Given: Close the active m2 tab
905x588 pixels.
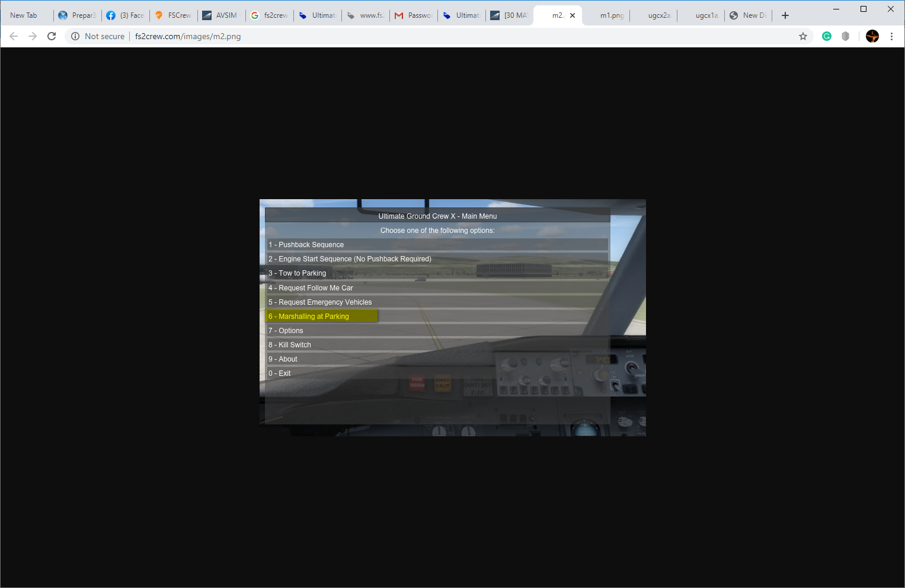Looking at the screenshot, I should pyautogui.click(x=573, y=15).
